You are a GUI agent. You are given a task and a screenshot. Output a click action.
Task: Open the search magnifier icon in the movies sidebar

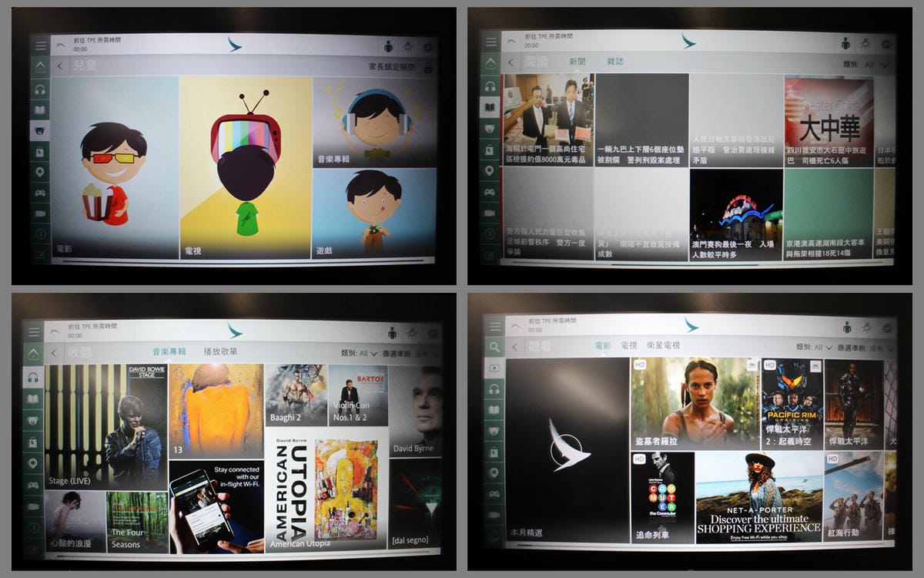pos(494,348)
